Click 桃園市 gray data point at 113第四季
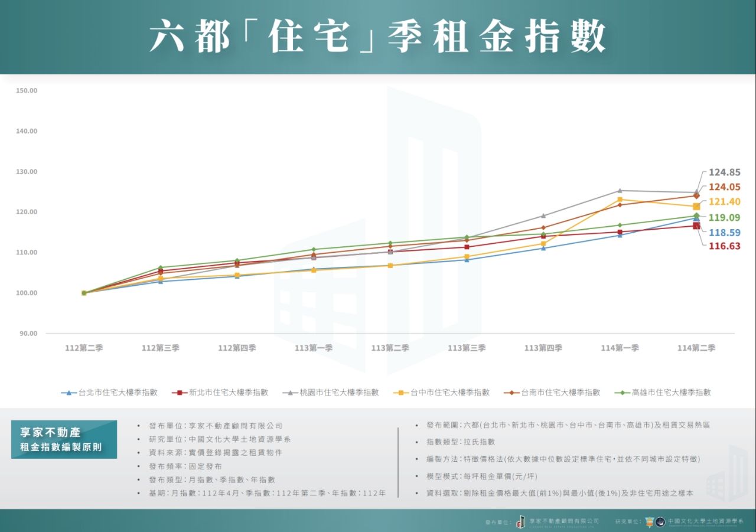 (x=543, y=216)
